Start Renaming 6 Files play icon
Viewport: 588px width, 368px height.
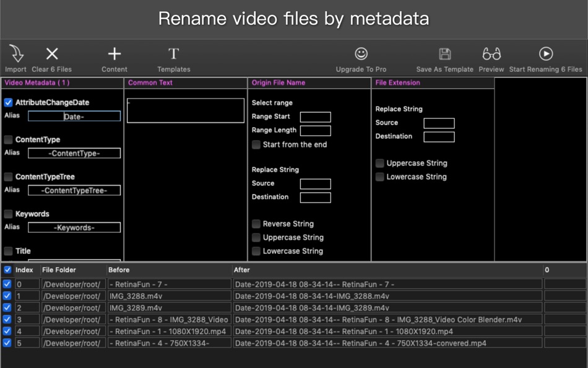click(x=546, y=54)
